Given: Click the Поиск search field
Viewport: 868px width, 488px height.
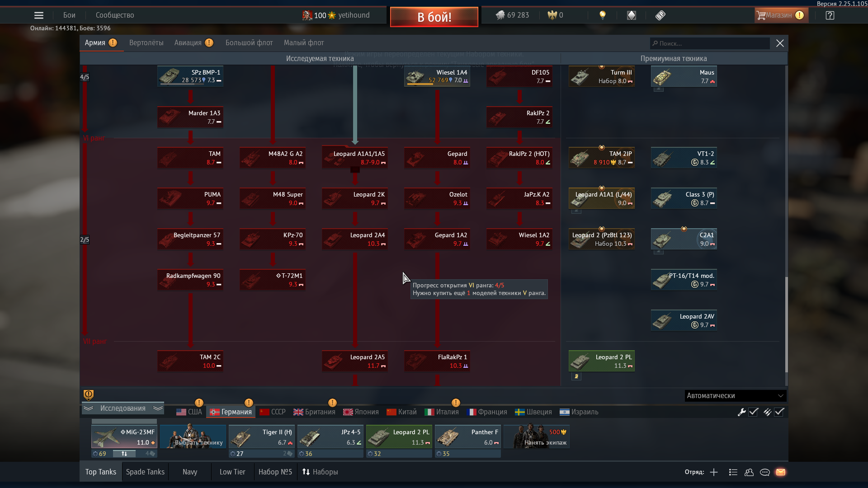Looking at the screenshot, I should coord(710,43).
